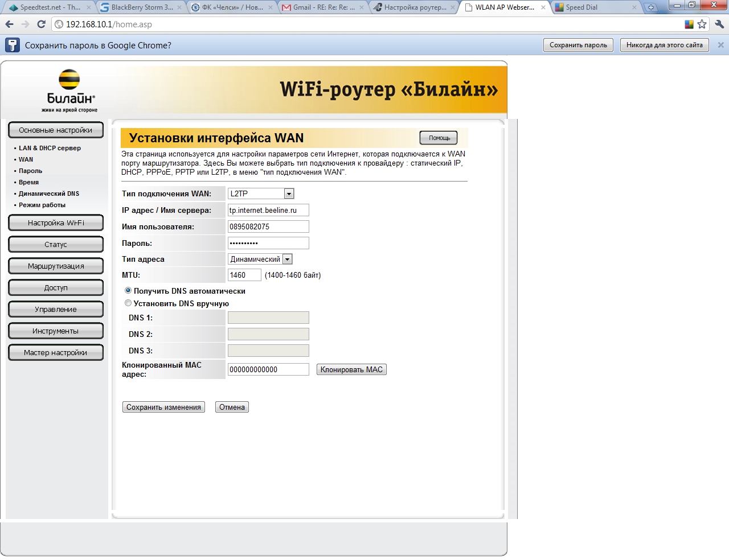
Task: Open a new browser tab
Action: click(650, 7)
